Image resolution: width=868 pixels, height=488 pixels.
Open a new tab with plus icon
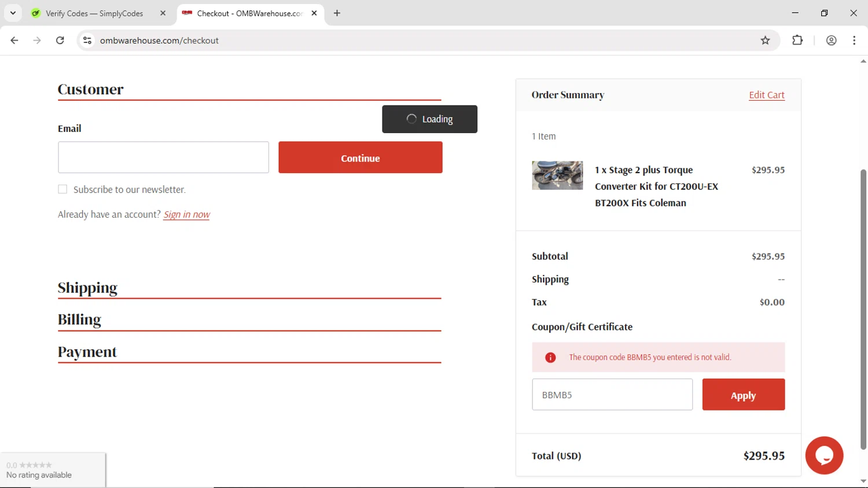(x=337, y=13)
